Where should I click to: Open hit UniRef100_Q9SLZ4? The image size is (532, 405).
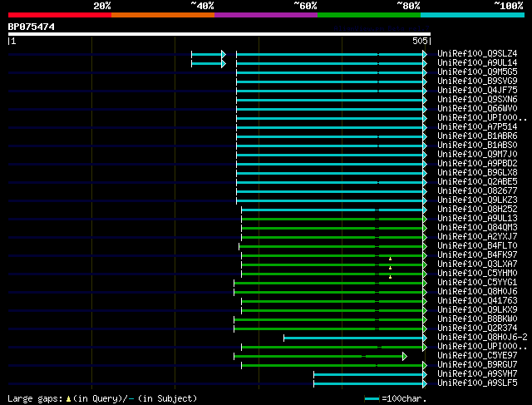(477, 53)
